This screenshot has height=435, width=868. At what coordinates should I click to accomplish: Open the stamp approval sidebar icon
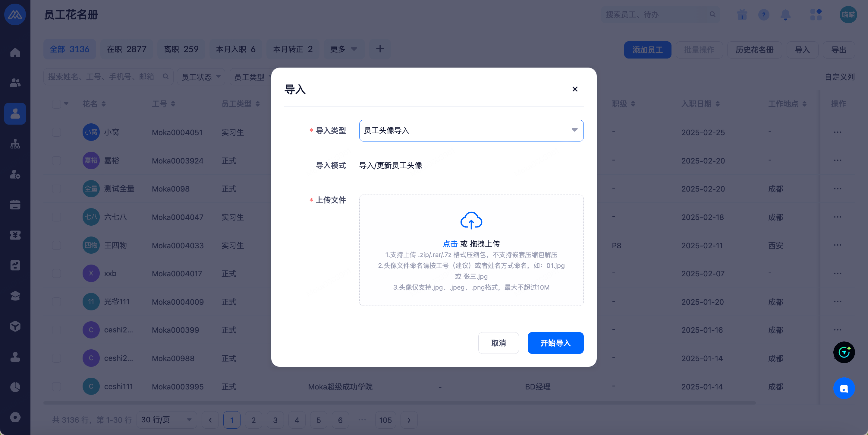pos(15,357)
